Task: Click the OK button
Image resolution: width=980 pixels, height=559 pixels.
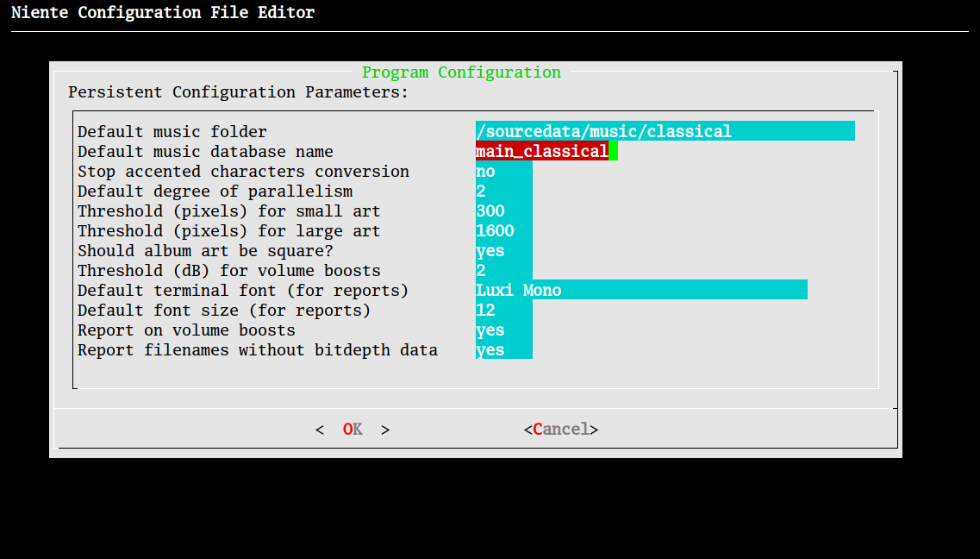Action: (x=353, y=430)
